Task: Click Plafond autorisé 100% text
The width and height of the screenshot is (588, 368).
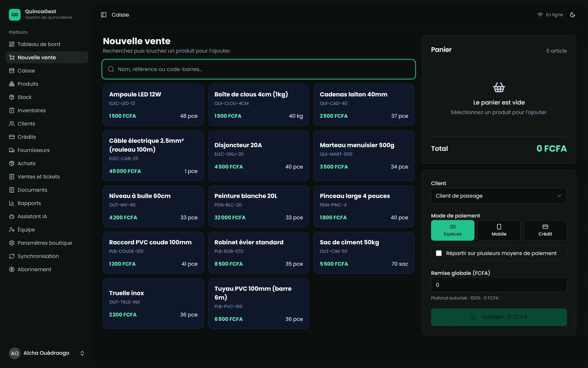Action: click(x=465, y=298)
